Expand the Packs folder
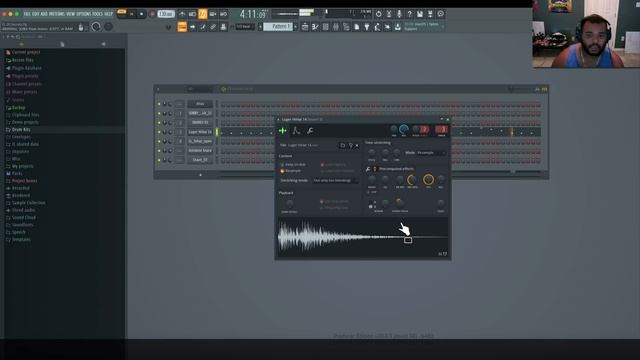 [x=17, y=173]
